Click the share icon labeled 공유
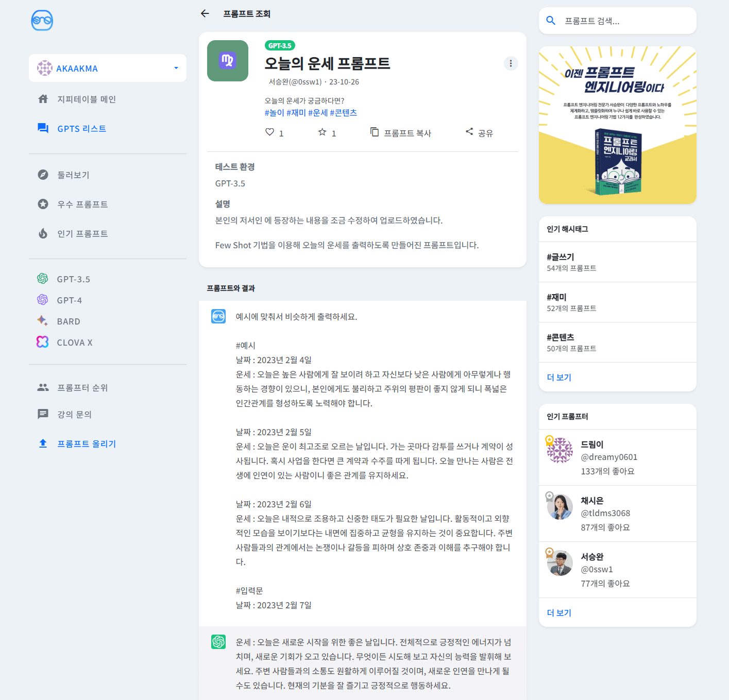Viewport: 729px width, 700px height. pyautogui.click(x=469, y=132)
